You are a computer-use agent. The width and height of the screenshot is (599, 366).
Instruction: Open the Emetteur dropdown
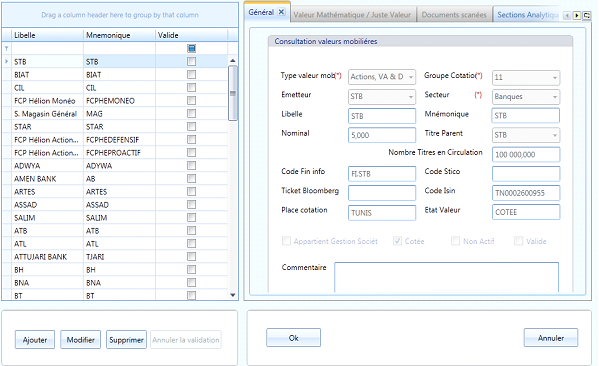click(x=411, y=97)
